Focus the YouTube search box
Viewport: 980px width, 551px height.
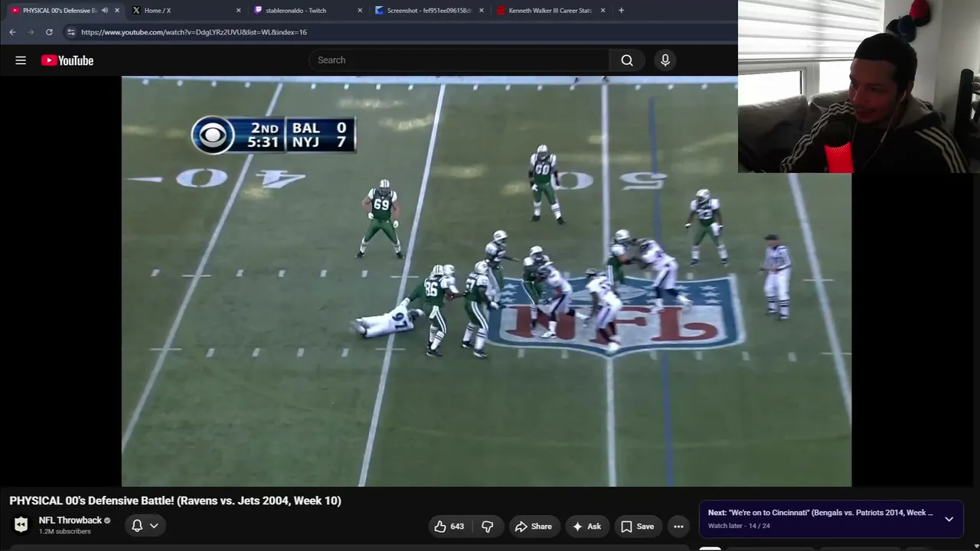point(459,60)
